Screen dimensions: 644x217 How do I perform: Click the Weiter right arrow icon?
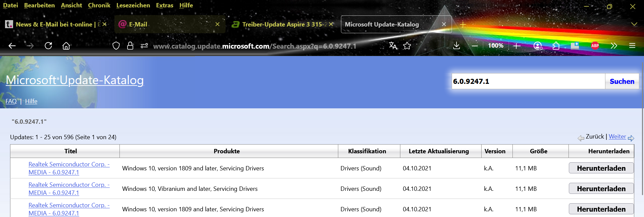[631, 138]
